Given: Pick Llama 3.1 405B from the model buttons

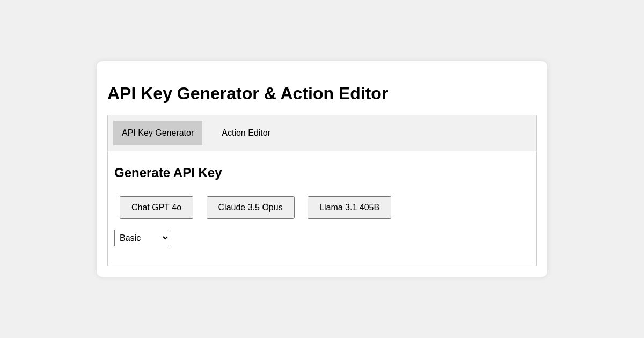Looking at the screenshot, I should click(349, 208).
